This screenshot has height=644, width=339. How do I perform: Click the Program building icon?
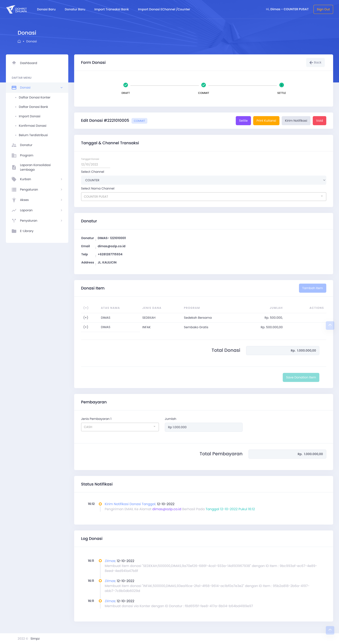[14, 155]
